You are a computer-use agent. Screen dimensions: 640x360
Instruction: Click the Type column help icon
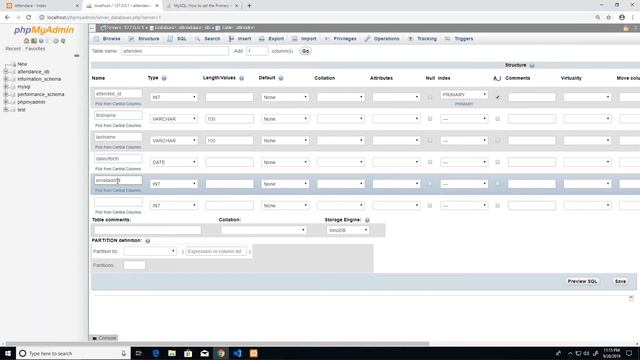pyautogui.click(x=164, y=78)
